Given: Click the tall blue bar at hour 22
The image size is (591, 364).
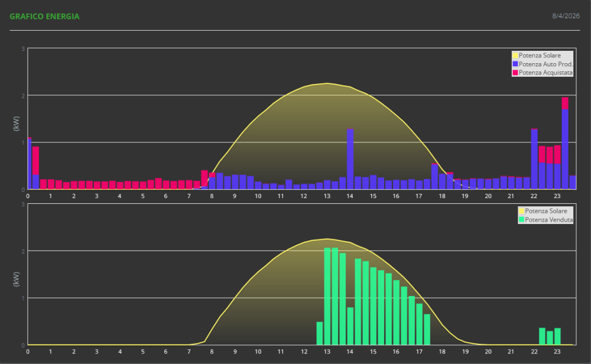Looking at the screenshot, I should click(534, 160).
